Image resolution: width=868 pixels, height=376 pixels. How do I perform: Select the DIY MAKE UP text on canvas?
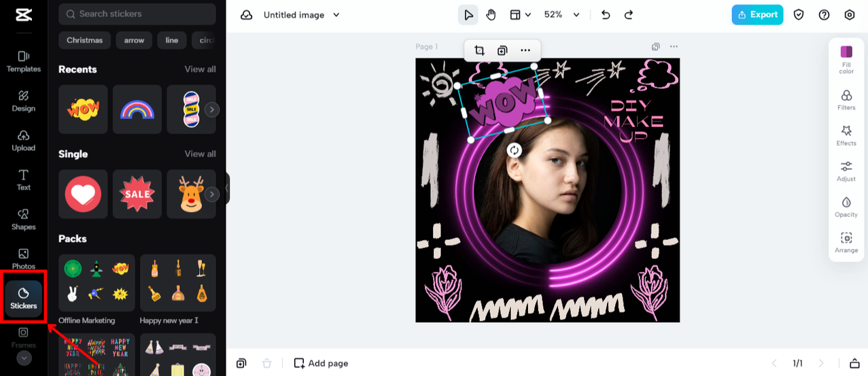[x=633, y=121]
